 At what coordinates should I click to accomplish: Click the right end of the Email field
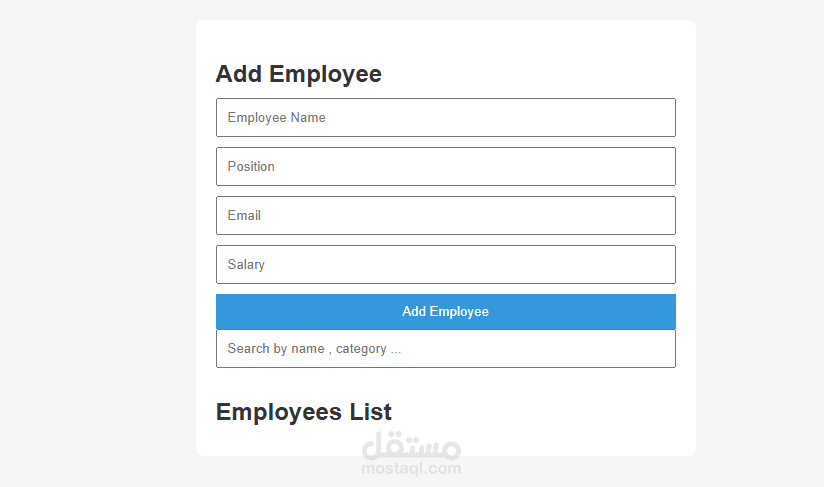click(x=660, y=215)
